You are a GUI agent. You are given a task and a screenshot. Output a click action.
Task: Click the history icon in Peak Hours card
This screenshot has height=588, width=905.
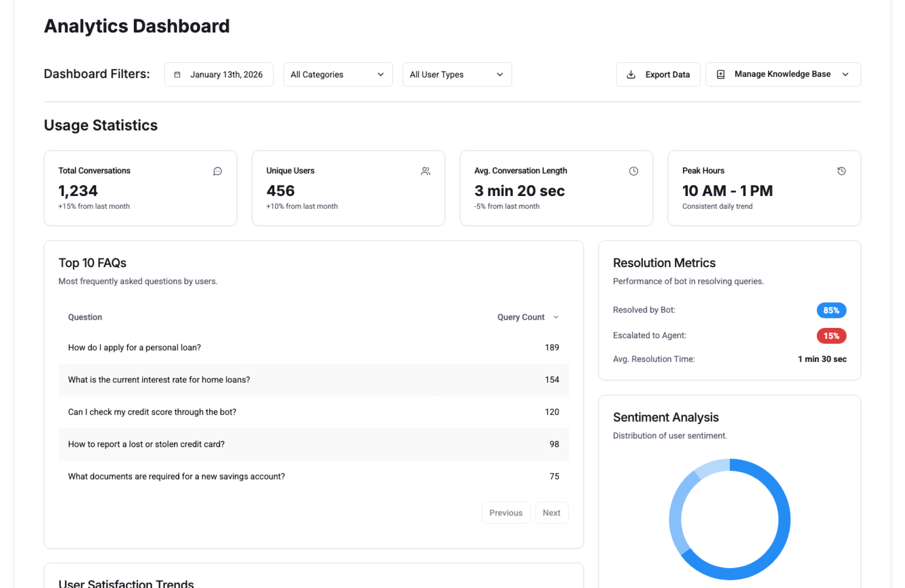tap(841, 171)
